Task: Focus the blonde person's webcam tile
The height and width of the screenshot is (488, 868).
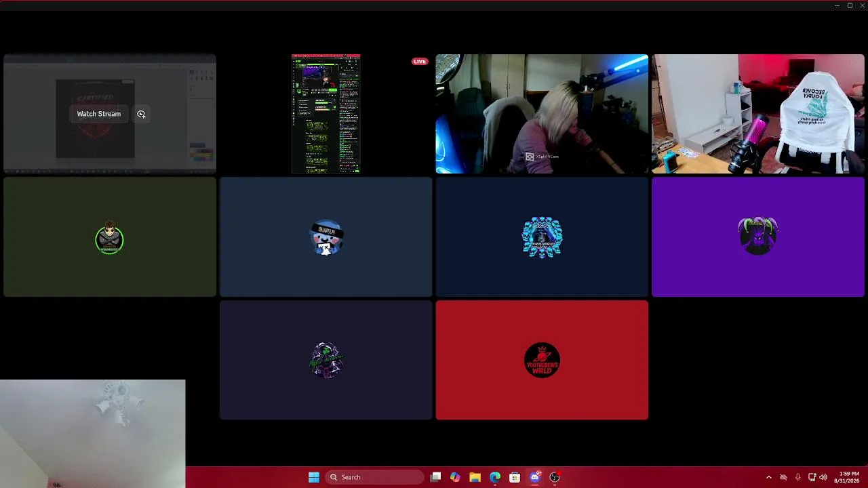Action: tap(542, 114)
